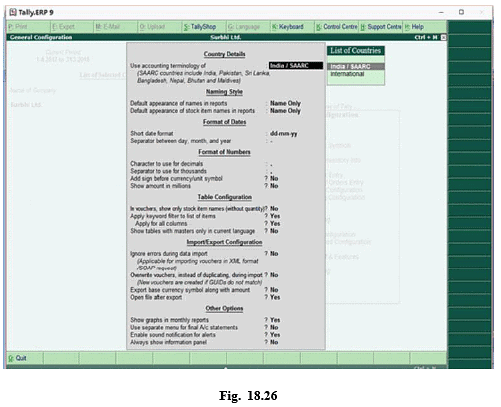501x407 pixels.
Task: Open TallyShop from the toolbar
Action: pyautogui.click(x=204, y=27)
